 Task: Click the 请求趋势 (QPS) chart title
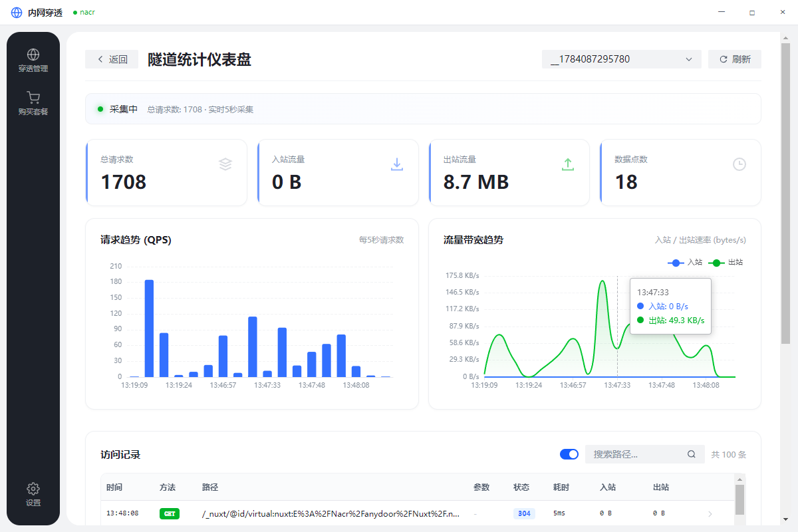click(x=136, y=240)
